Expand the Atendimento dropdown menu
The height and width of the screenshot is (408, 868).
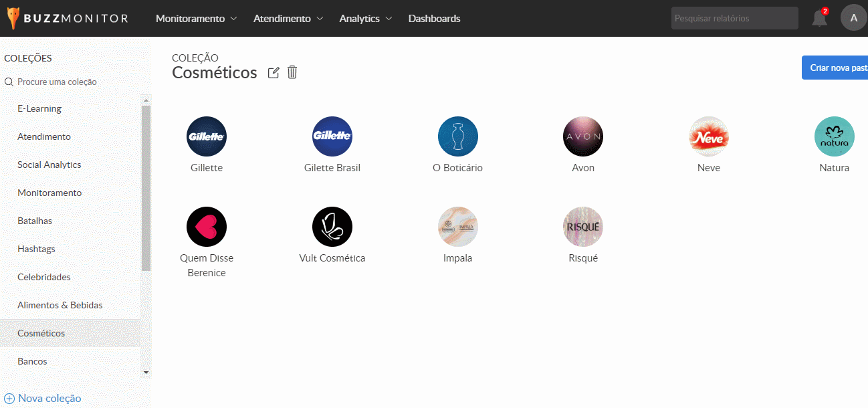coord(288,19)
